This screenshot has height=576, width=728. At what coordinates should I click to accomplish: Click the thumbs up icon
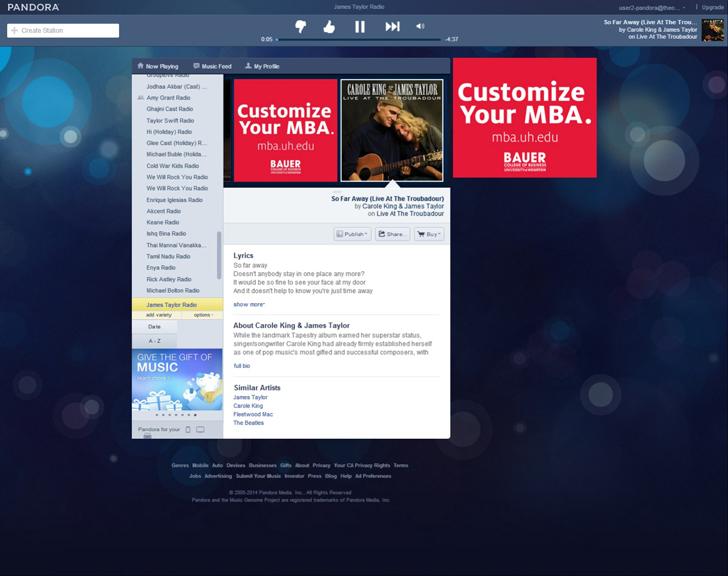pos(329,26)
